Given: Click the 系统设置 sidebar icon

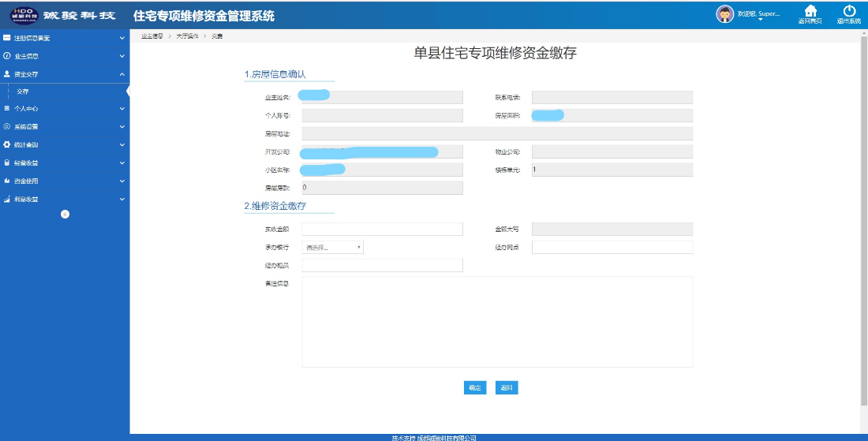Looking at the screenshot, I should (6, 127).
